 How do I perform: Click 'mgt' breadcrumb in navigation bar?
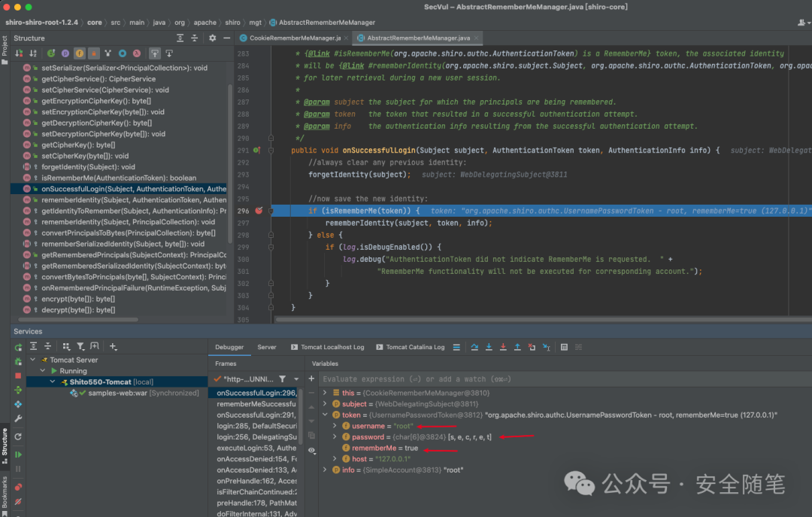pos(255,23)
